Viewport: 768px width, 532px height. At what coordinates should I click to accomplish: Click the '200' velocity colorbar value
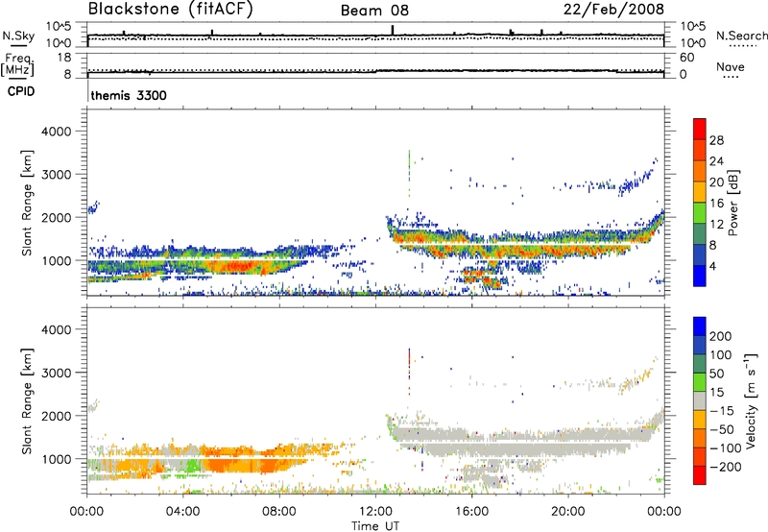[x=720, y=336]
